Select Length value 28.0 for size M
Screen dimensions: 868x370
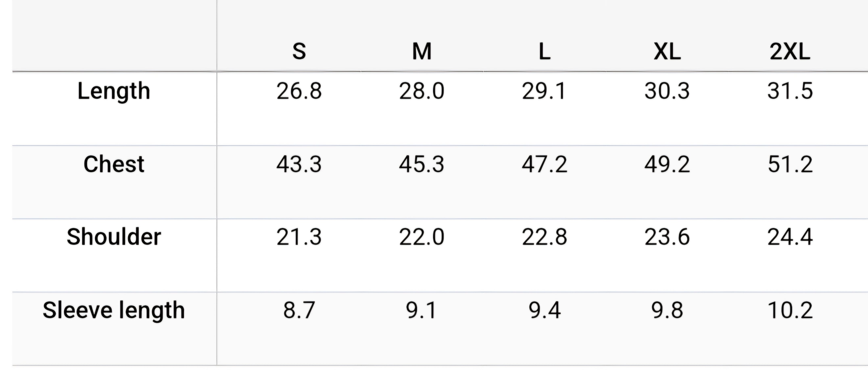pos(422,91)
